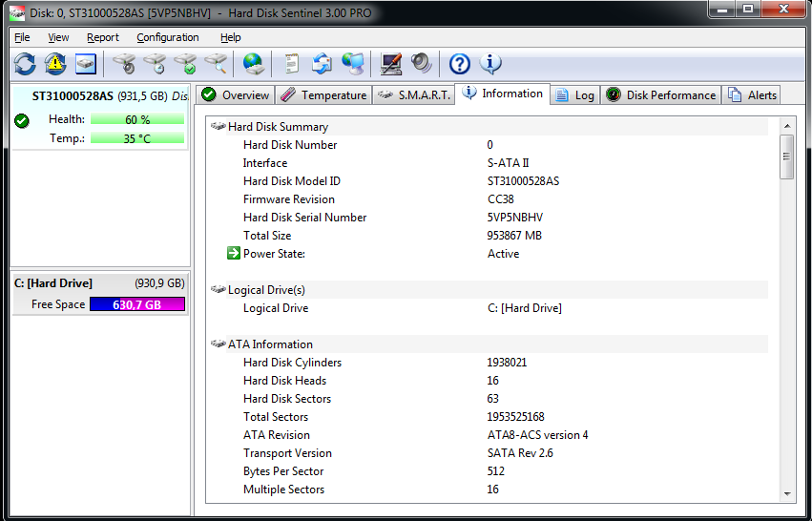Click the vertical scrollbar thumb in info panel
The image size is (812, 521).
coord(787,156)
